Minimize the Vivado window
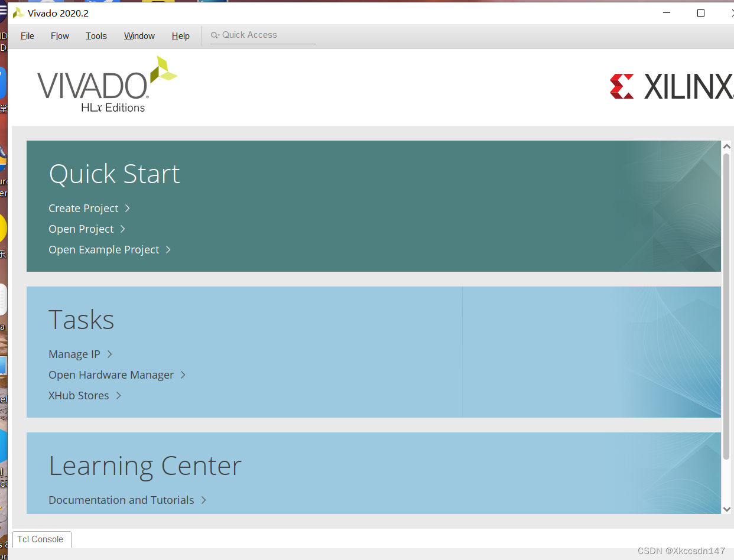 pyautogui.click(x=667, y=13)
